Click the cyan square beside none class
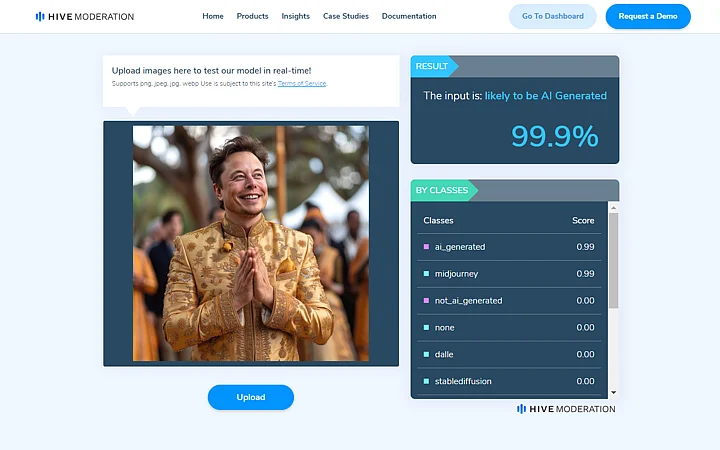Viewport: 720px width, 450px height. (x=426, y=327)
